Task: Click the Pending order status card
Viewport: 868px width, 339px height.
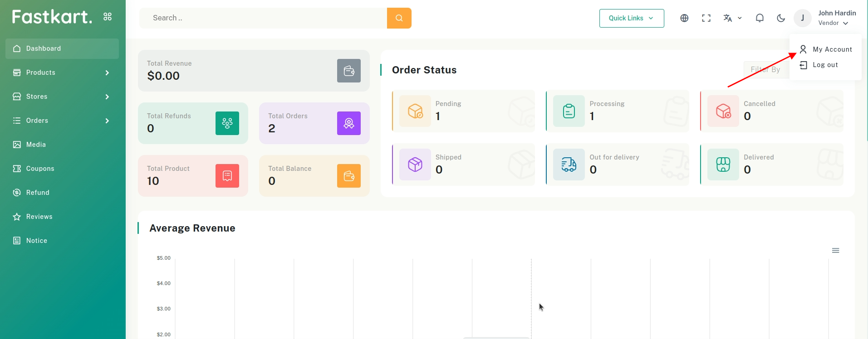Action: coord(463,111)
